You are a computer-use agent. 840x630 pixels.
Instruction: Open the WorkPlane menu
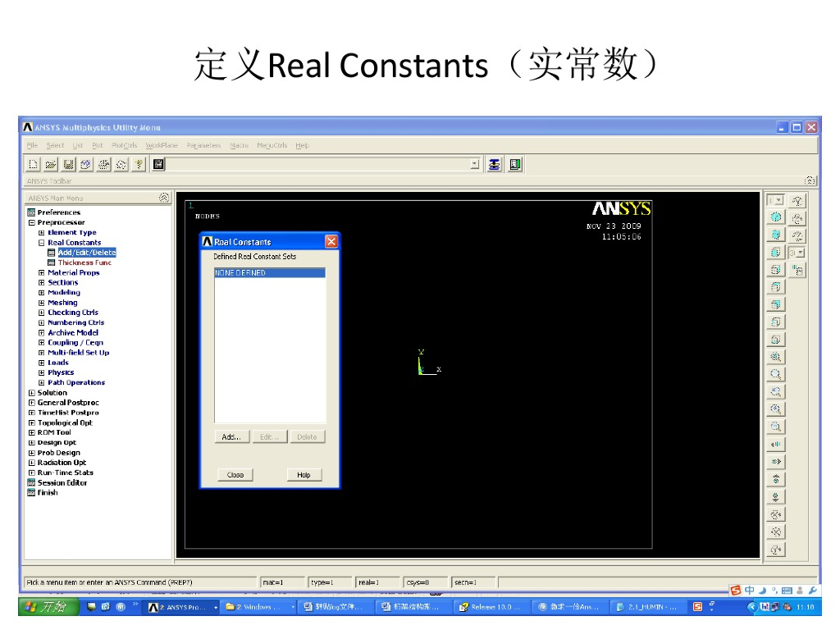[x=162, y=145]
